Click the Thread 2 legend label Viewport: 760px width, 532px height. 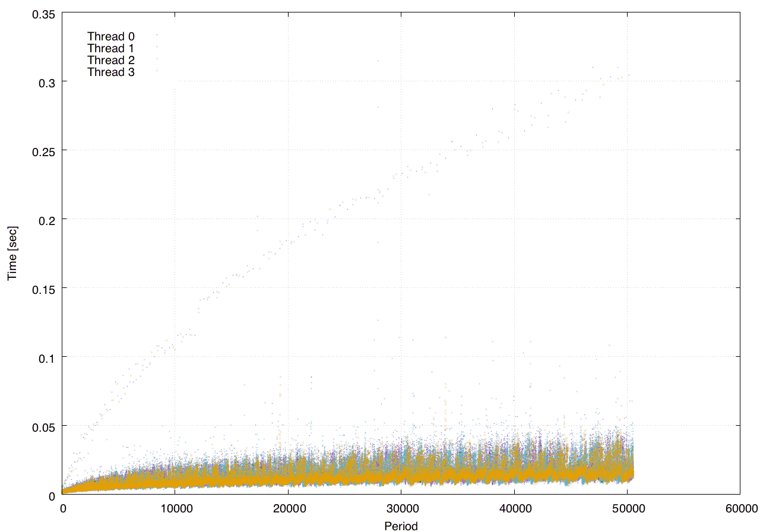coord(111,61)
